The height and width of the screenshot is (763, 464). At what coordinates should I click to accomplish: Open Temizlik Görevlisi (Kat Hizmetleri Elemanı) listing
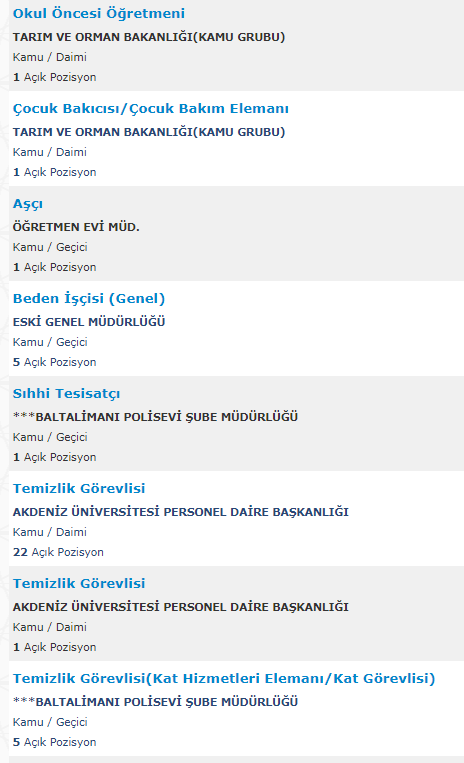coord(224,678)
